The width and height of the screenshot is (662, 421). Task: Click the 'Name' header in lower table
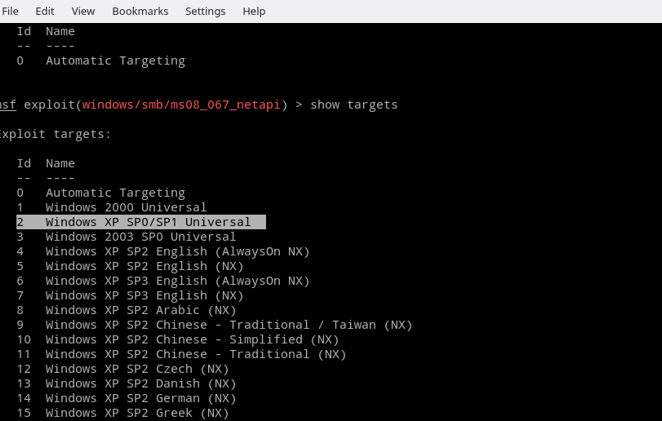point(60,163)
